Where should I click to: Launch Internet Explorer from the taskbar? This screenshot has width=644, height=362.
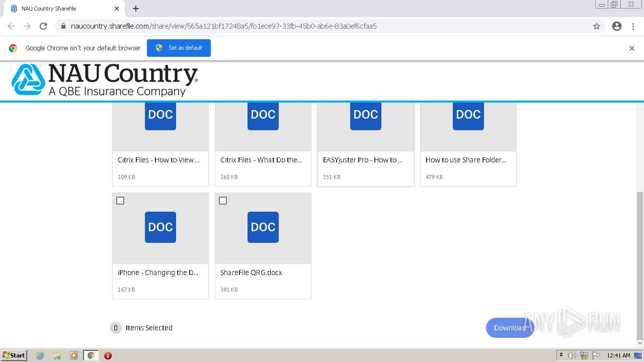(40, 355)
